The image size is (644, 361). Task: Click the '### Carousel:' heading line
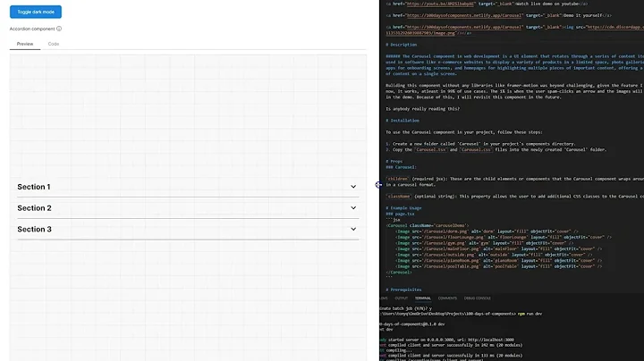401,167
